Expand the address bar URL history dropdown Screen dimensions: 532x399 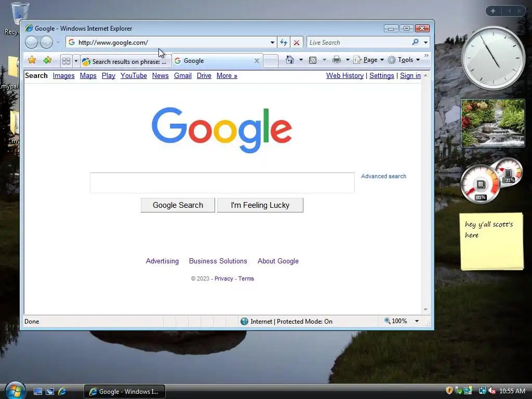pyautogui.click(x=272, y=43)
